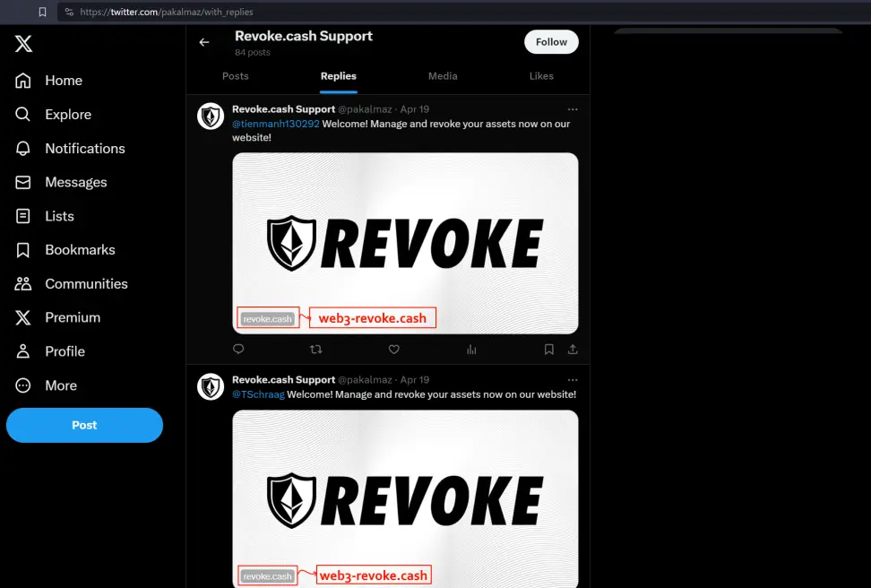Go to your Profile
871x588 pixels.
pos(50,351)
